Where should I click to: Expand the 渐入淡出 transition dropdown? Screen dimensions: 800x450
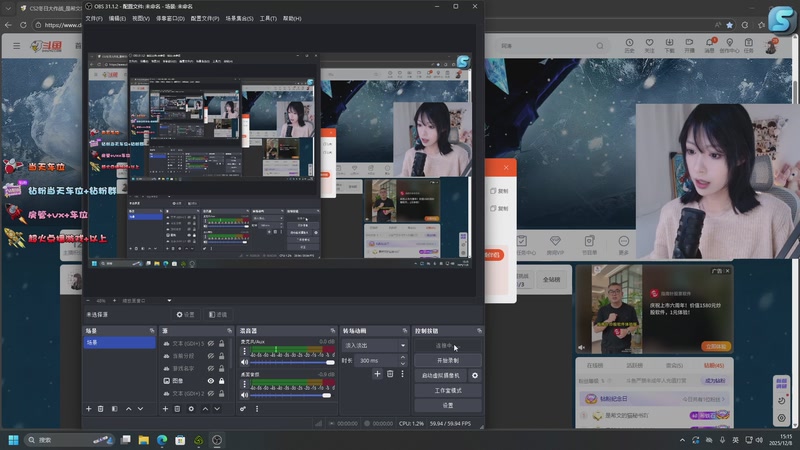click(x=374, y=345)
